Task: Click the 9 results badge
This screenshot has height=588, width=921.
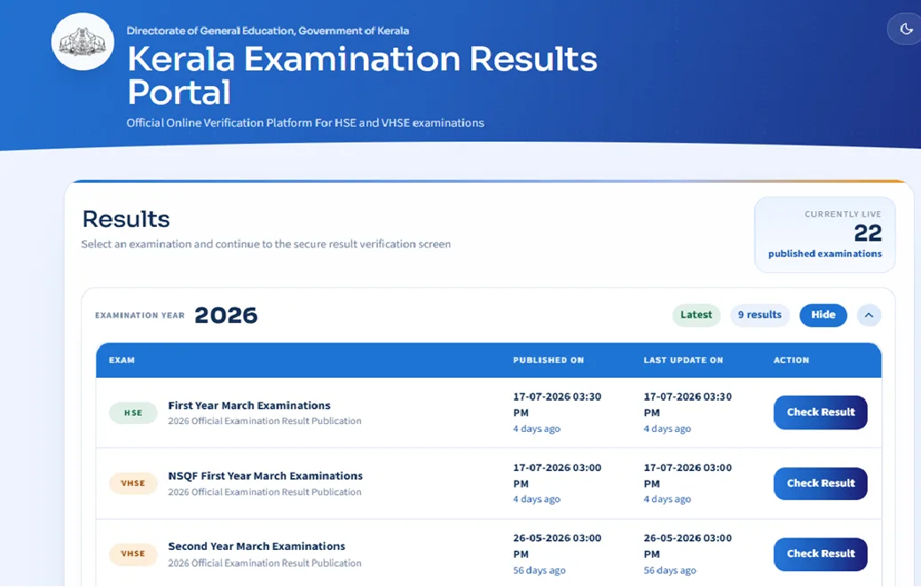Action: tap(760, 315)
